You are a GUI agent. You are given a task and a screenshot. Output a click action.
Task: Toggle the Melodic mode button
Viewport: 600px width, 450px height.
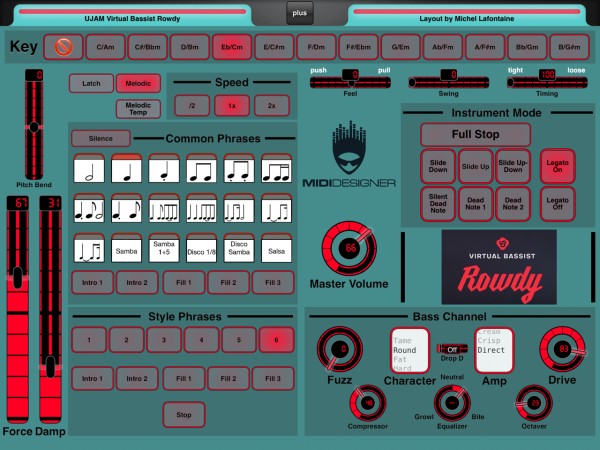(x=138, y=83)
